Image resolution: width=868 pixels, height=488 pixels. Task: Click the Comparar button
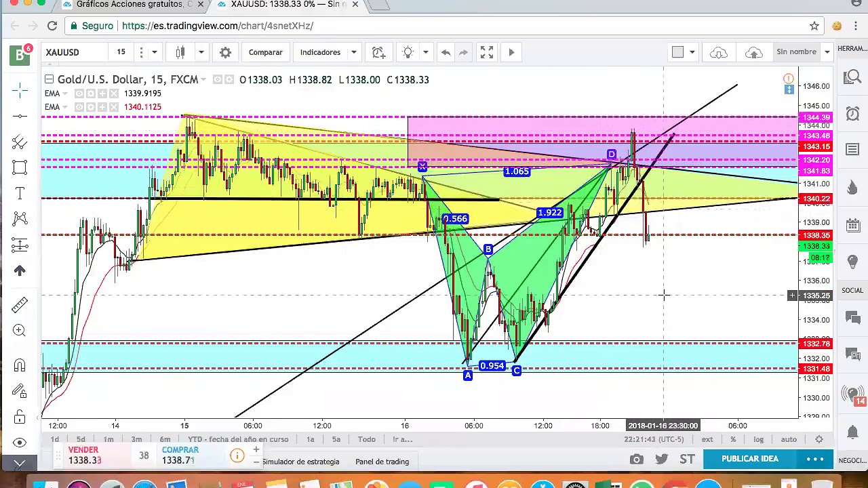coord(265,52)
